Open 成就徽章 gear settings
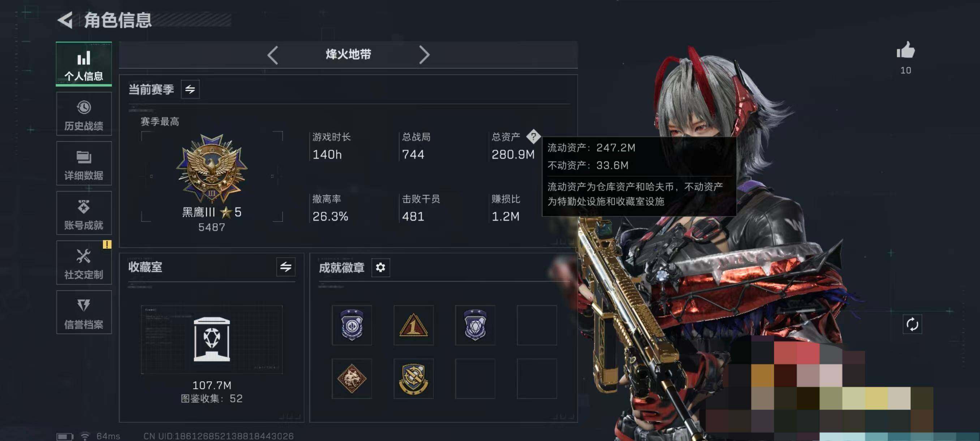This screenshot has width=980, height=441. click(x=381, y=267)
